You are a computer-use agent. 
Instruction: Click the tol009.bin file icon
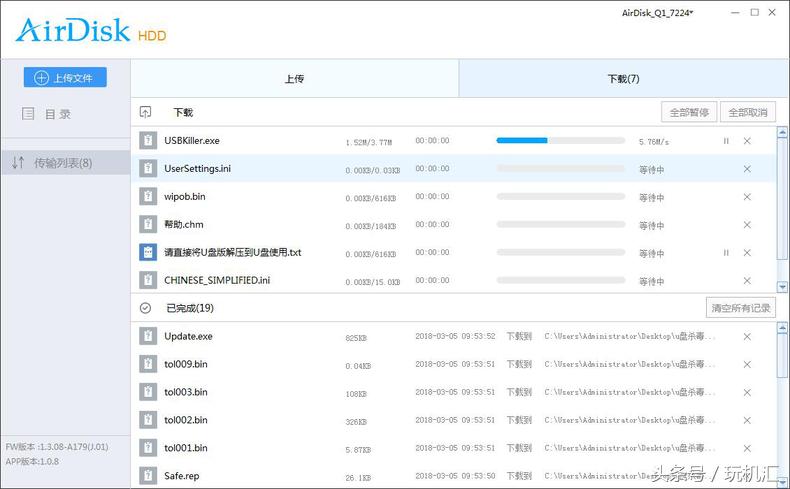point(148,364)
